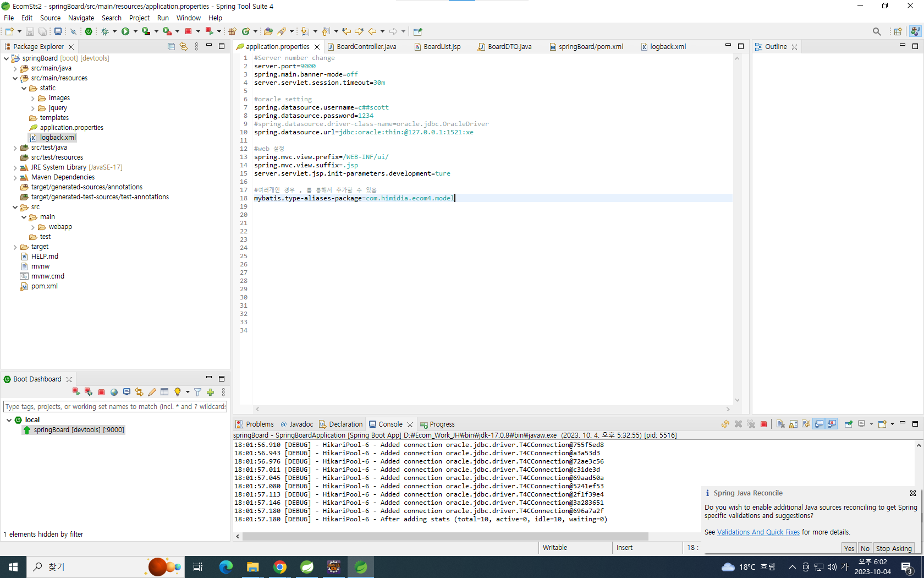This screenshot has height=578, width=924.
Task: Click Boot Dashboard debug restart icon
Action: pyautogui.click(x=89, y=392)
